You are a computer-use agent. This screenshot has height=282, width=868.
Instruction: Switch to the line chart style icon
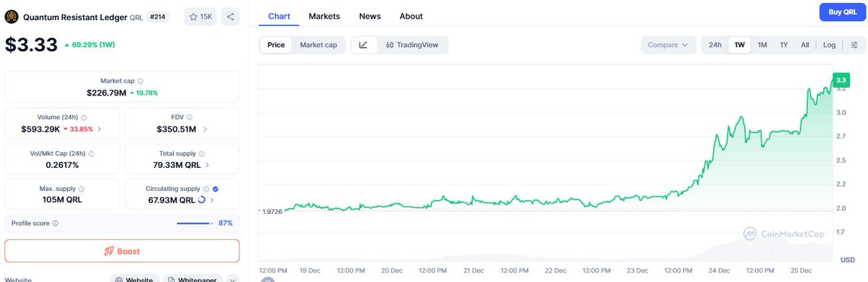coord(363,45)
